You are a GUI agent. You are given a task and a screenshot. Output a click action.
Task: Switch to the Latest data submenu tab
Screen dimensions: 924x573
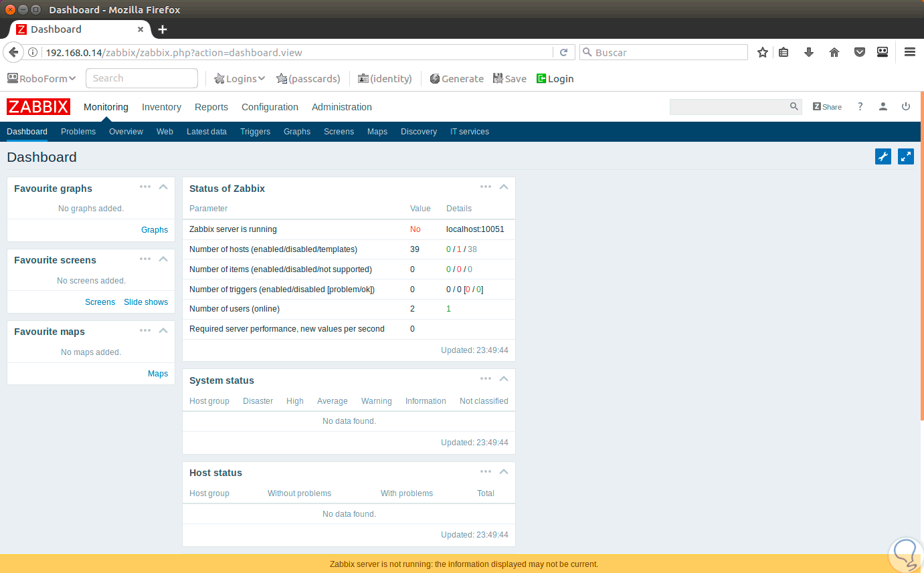(x=207, y=132)
